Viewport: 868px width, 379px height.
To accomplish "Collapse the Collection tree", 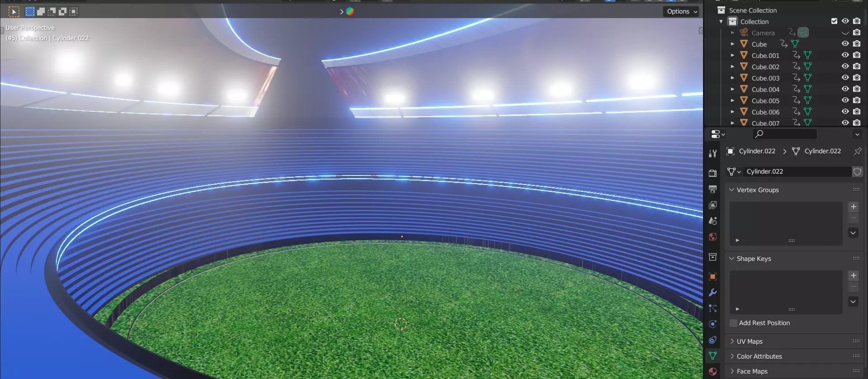I will pos(721,22).
